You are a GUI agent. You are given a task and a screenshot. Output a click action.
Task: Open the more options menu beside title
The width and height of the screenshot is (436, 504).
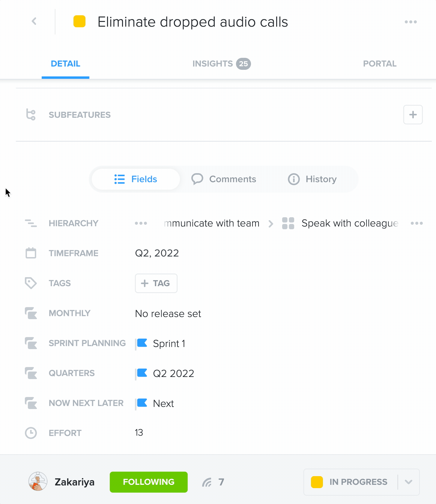pos(411,22)
